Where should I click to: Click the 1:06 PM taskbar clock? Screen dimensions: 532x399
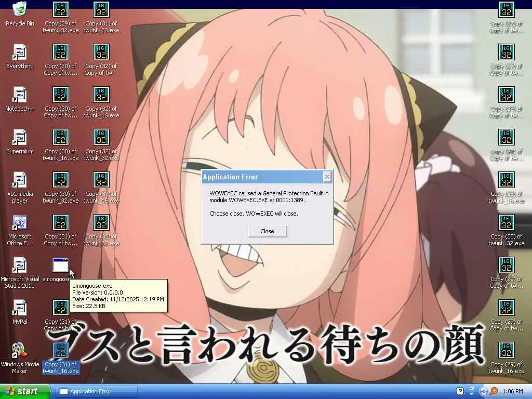(513, 392)
